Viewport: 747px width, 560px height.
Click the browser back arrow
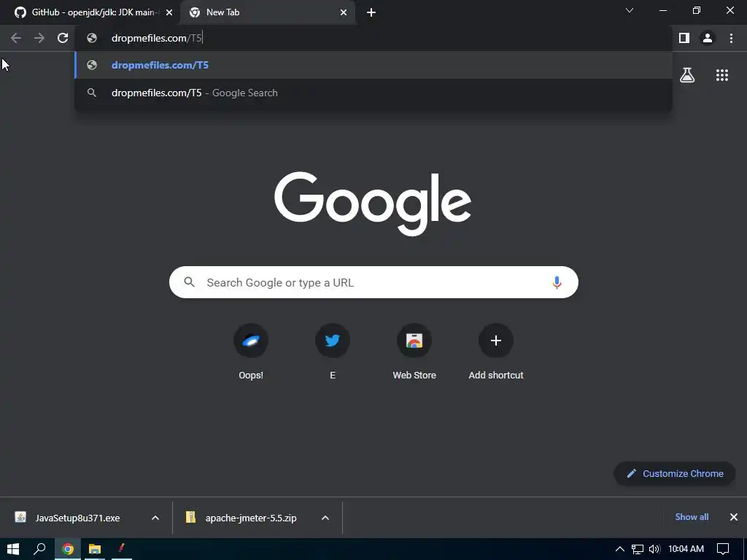pyautogui.click(x=16, y=38)
